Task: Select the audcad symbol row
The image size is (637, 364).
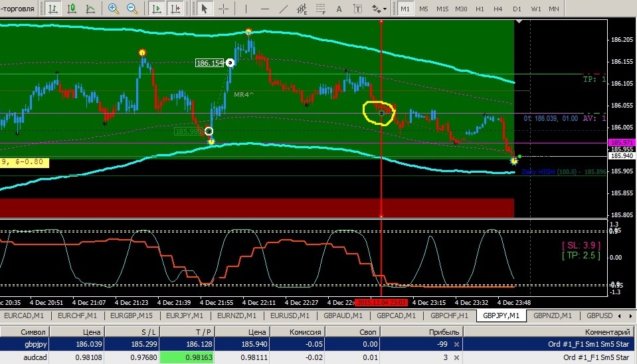Action: (35, 357)
